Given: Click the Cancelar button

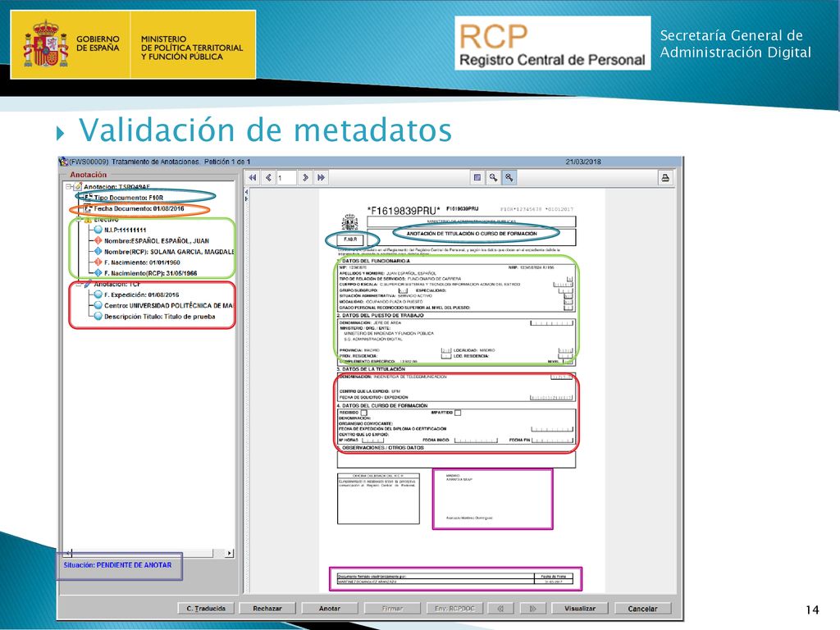Looking at the screenshot, I should pyautogui.click(x=642, y=609).
